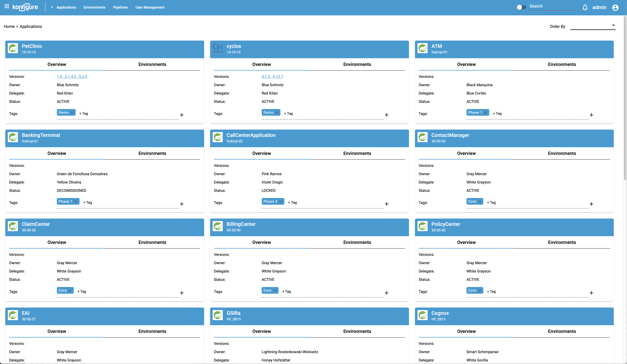
Task: Click the Applications breadcrumb
Action: 31,26
